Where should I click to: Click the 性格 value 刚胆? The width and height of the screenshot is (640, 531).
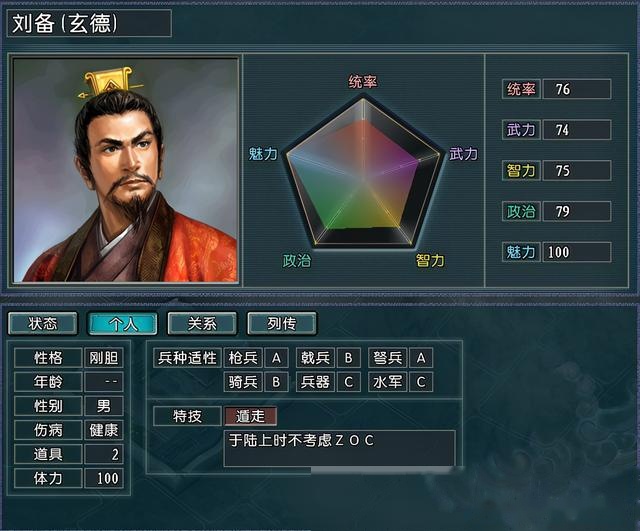click(104, 358)
